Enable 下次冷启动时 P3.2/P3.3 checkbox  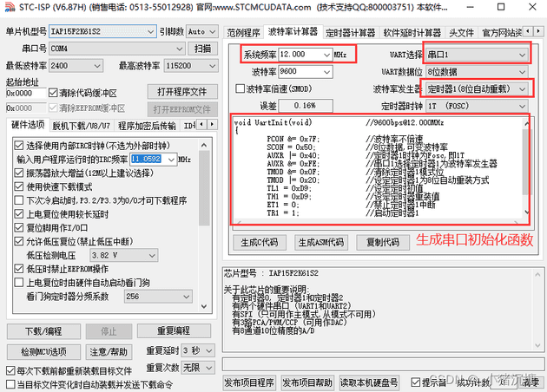(19, 200)
